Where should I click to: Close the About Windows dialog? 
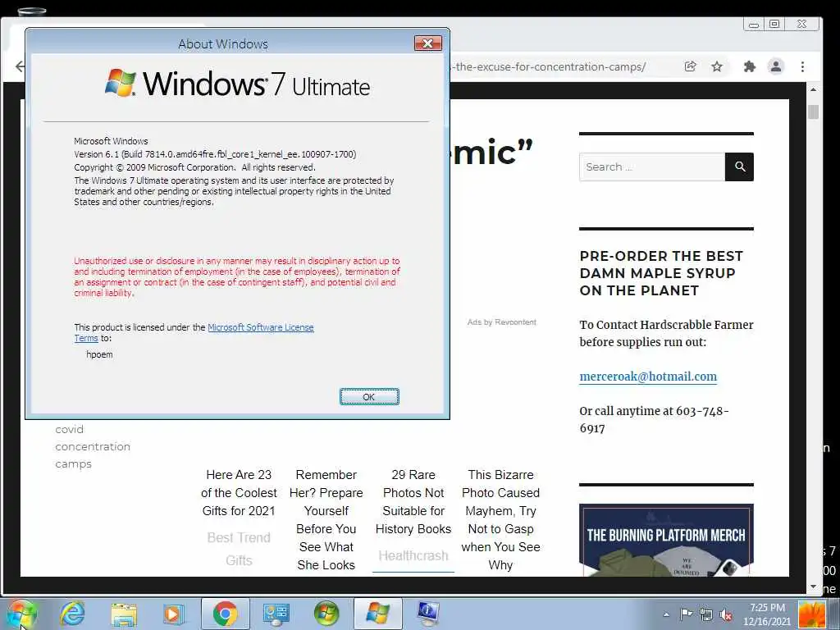pyautogui.click(x=427, y=43)
